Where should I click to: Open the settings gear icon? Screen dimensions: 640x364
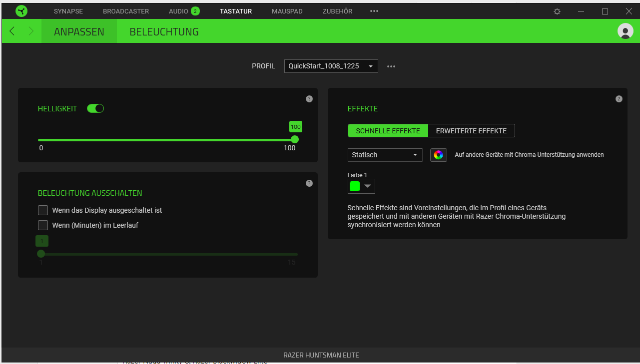tap(557, 11)
